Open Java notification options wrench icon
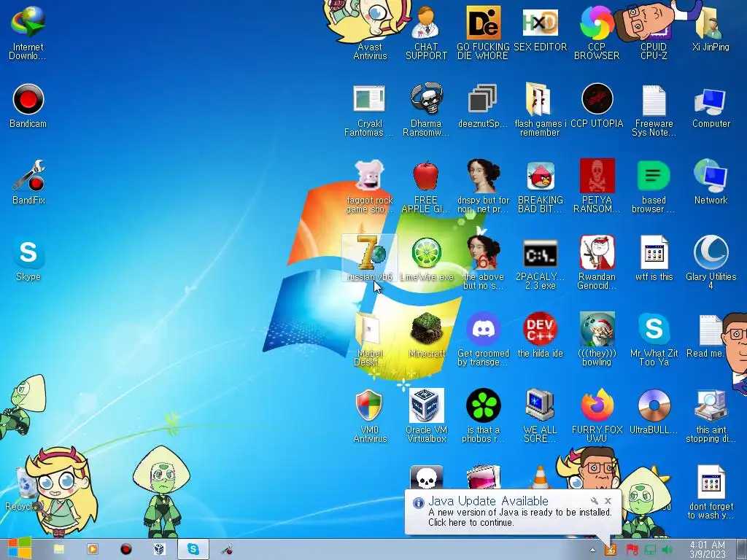The image size is (747, 560). click(594, 501)
